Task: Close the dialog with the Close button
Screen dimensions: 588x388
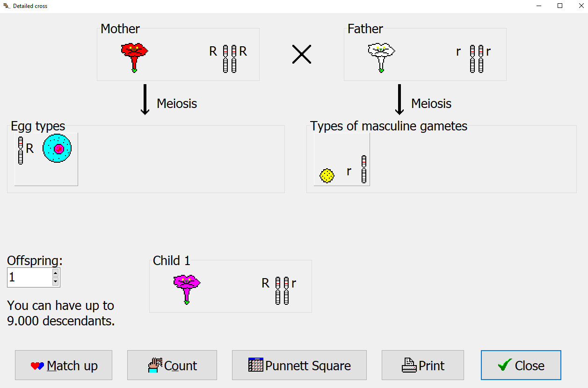Action: coord(521,366)
